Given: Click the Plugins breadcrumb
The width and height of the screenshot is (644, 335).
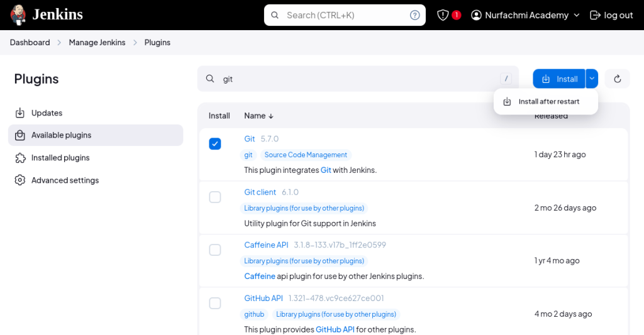Looking at the screenshot, I should point(157,43).
